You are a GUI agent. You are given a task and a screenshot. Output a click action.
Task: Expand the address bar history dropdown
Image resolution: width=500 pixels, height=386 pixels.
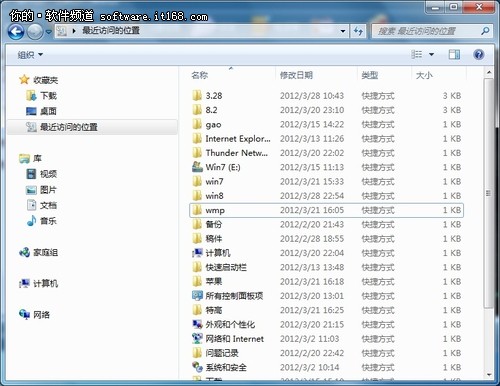[x=343, y=31]
